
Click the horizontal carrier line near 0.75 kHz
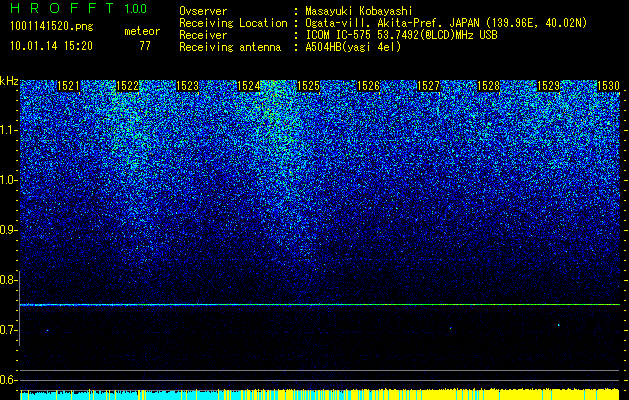point(320,305)
